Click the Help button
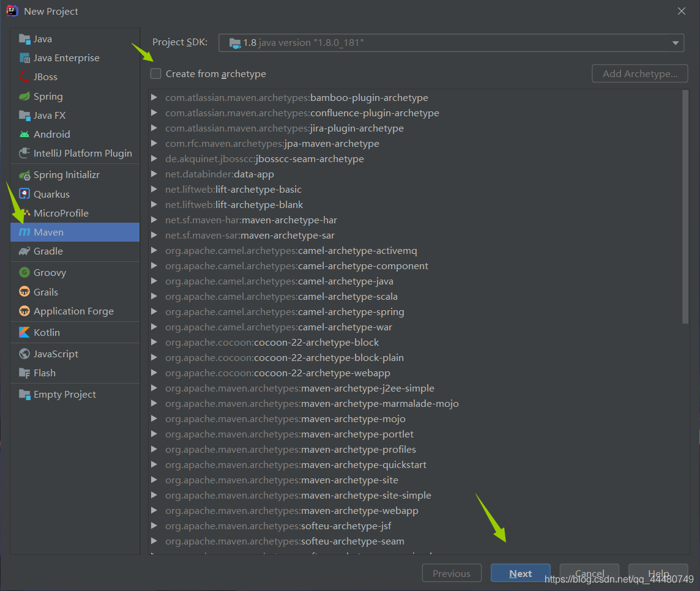Image resolution: width=700 pixels, height=591 pixels. (658, 573)
